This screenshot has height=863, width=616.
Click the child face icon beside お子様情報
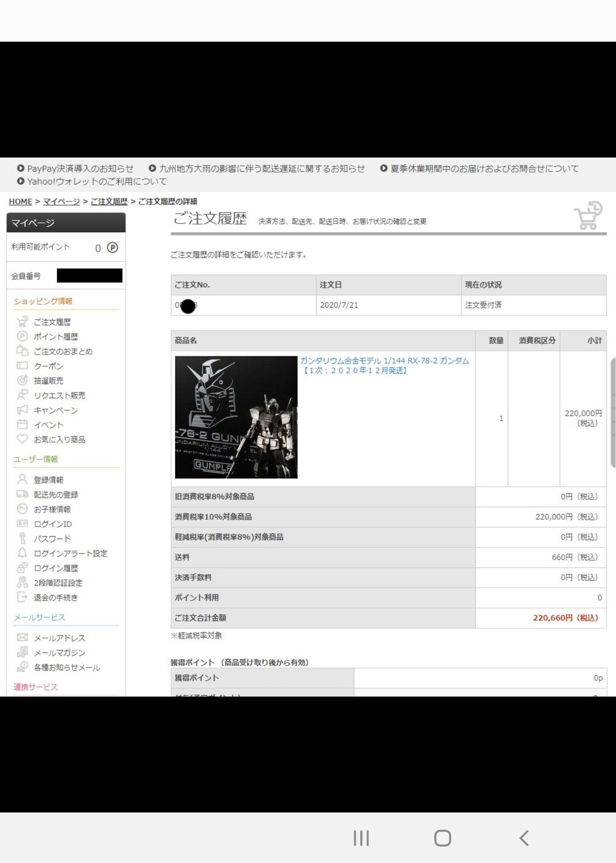pyautogui.click(x=22, y=509)
